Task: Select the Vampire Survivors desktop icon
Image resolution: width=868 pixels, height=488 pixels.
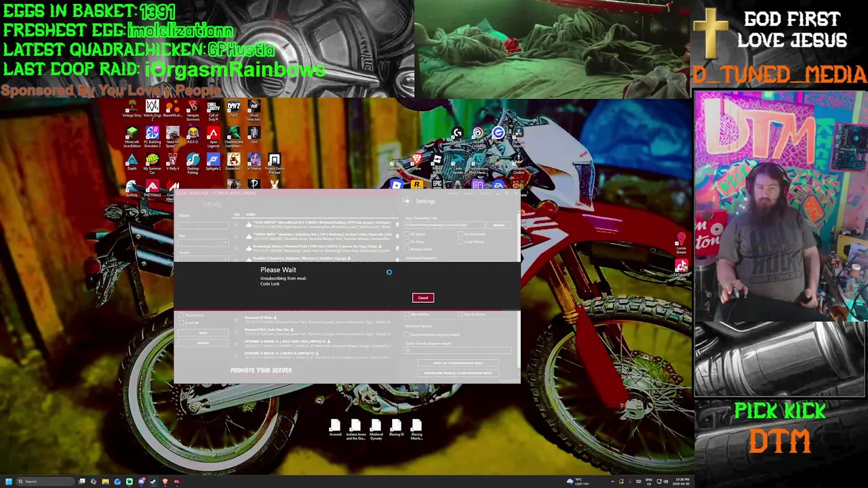Action: pyautogui.click(x=193, y=109)
